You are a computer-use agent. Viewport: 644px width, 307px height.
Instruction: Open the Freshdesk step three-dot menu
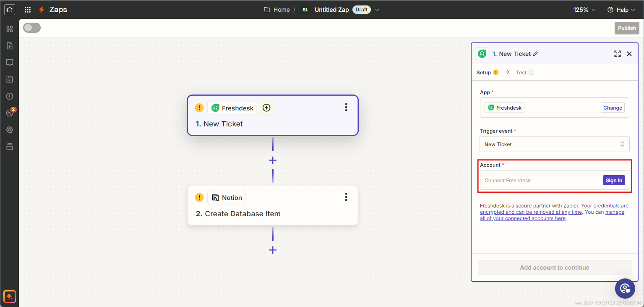coord(346,107)
